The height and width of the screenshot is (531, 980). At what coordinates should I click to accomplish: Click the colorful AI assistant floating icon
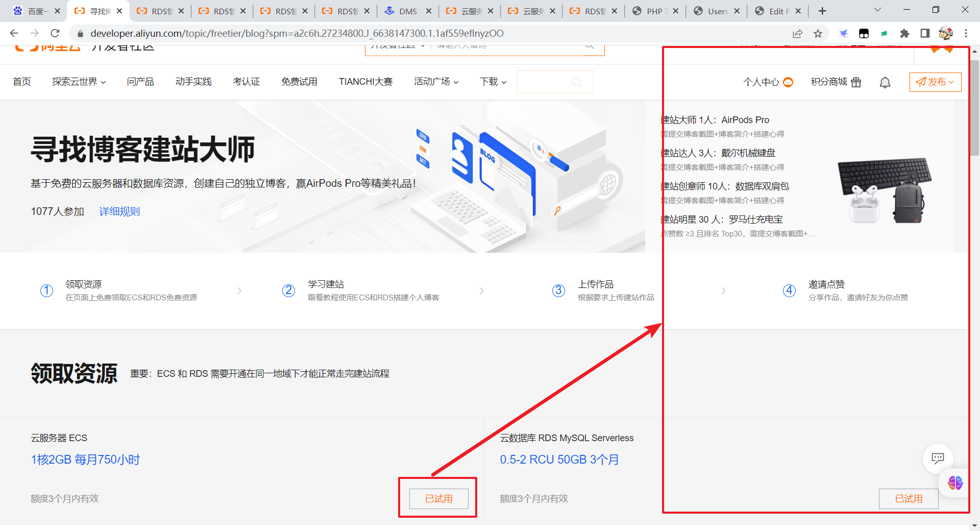(x=955, y=482)
